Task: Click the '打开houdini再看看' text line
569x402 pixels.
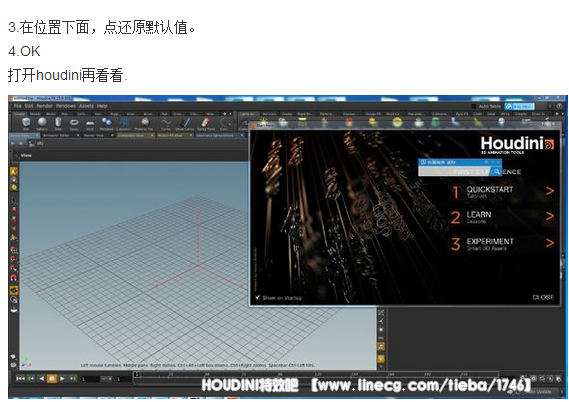Action: click(67, 75)
